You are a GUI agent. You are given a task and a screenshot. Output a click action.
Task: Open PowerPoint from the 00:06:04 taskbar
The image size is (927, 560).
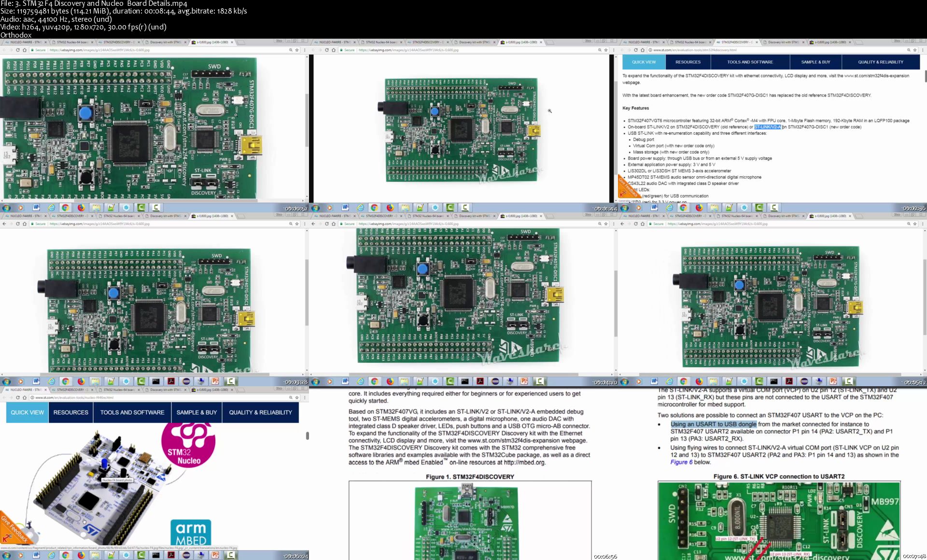(x=215, y=555)
